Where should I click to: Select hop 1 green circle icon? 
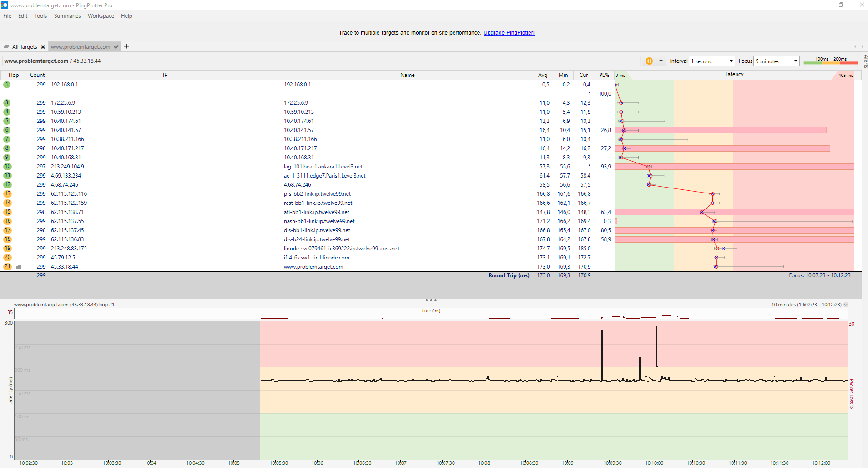(x=7, y=85)
